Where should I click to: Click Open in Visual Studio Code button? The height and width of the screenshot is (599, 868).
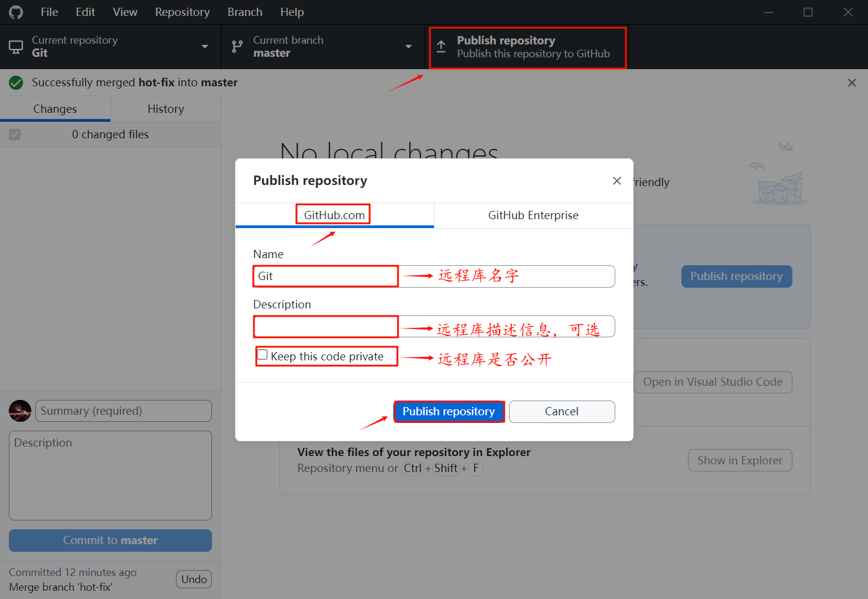click(713, 382)
